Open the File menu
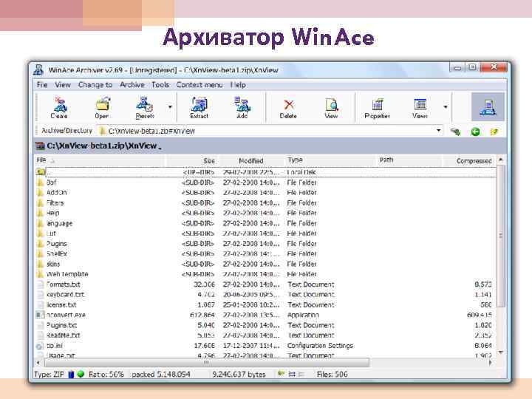This screenshot has height=399, width=532. point(42,85)
